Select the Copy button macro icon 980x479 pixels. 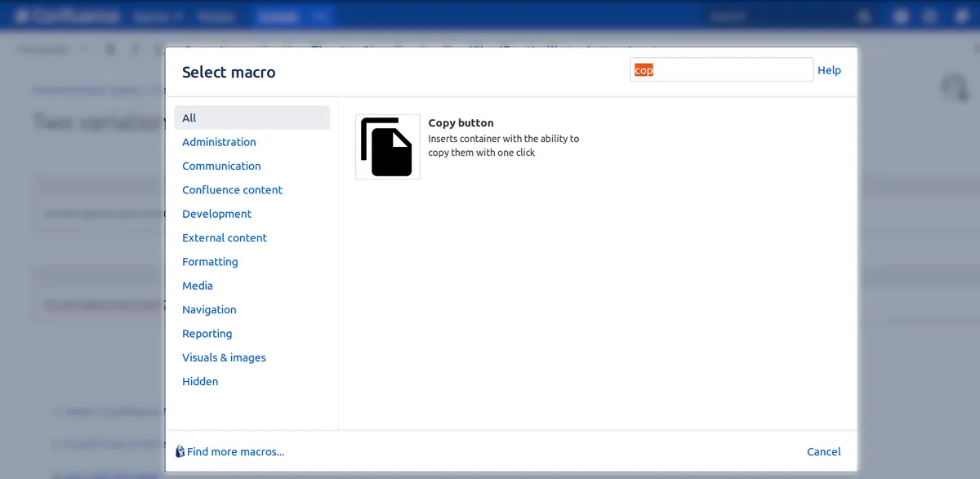[387, 147]
